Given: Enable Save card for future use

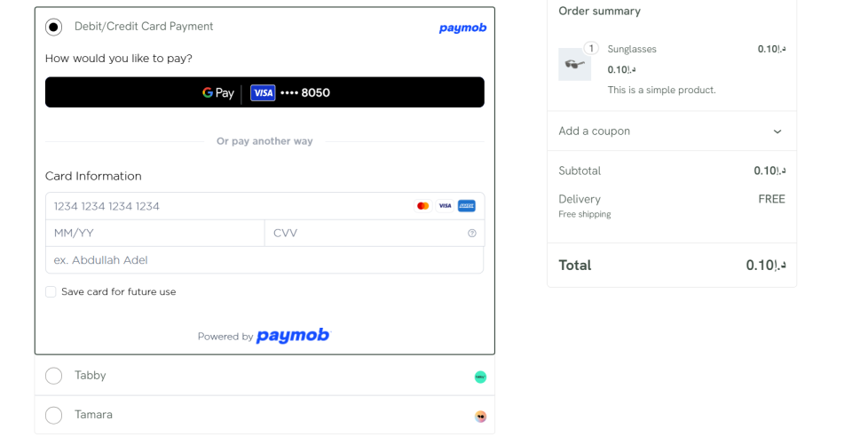Looking at the screenshot, I should [x=51, y=292].
